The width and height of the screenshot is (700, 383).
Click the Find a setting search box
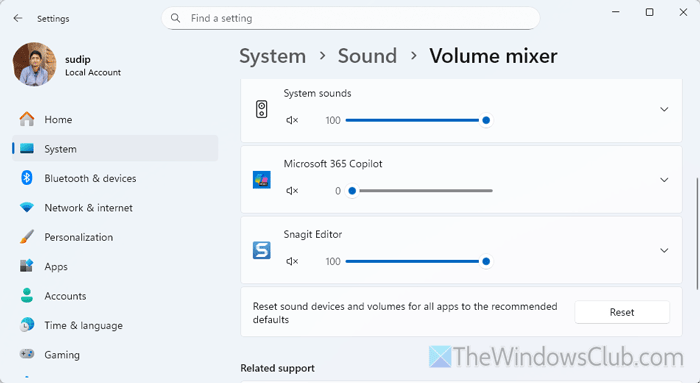coord(350,18)
